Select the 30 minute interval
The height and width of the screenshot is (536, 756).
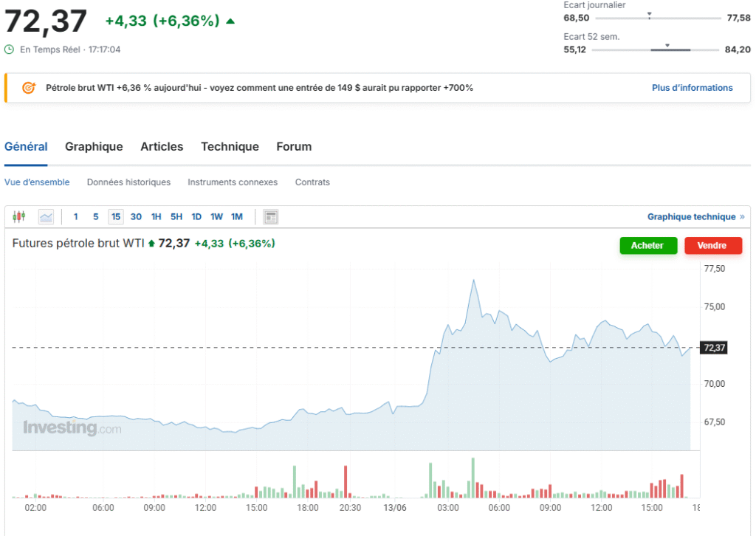(136, 217)
